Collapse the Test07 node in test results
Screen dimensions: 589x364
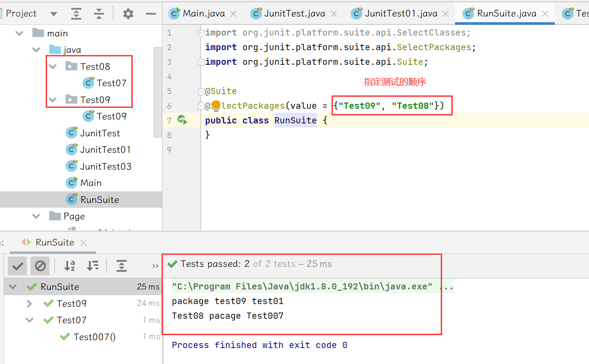29,320
